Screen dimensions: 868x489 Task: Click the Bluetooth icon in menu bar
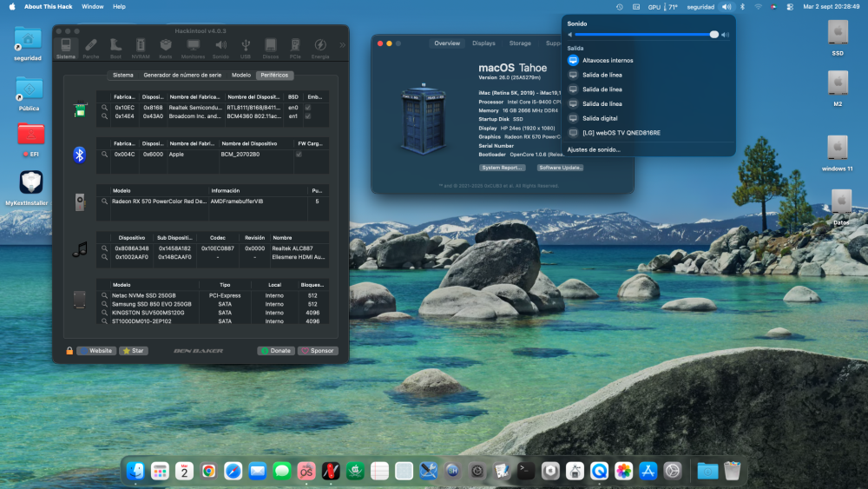click(743, 7)
